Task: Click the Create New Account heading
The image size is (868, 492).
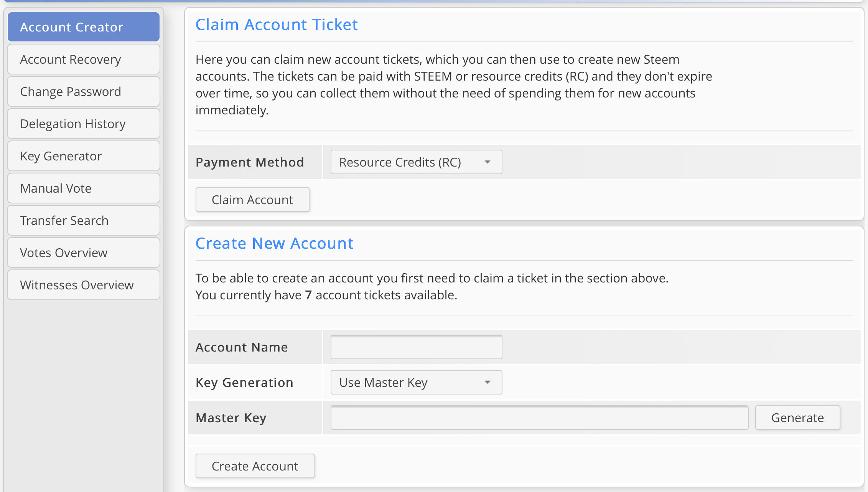Action: (x=274, y=244)
